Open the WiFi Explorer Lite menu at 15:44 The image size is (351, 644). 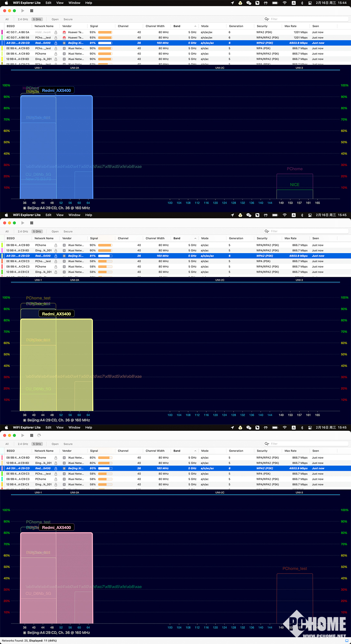[27, 3]
